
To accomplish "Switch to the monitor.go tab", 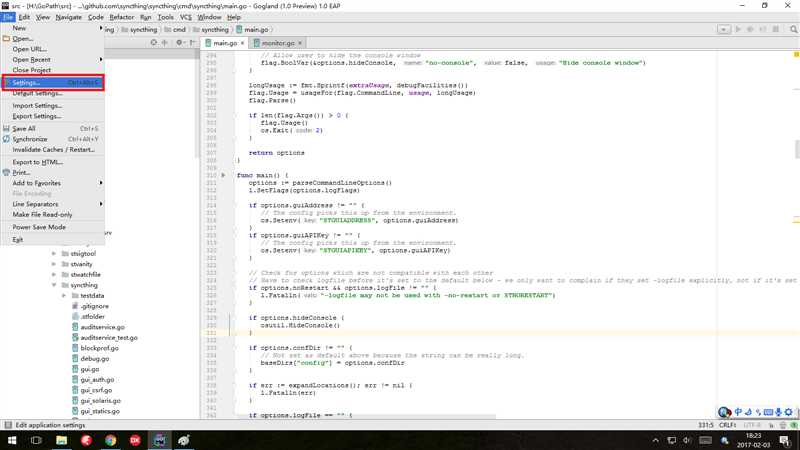I will tap(278, 43).
